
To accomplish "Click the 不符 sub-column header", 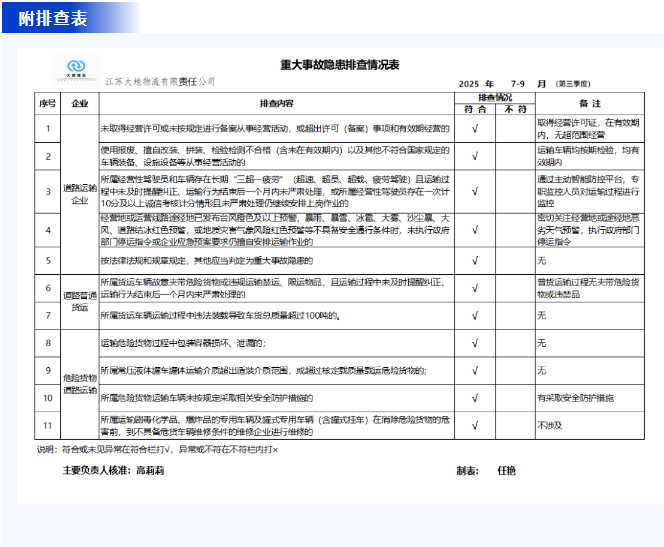I will click(516, 109).
